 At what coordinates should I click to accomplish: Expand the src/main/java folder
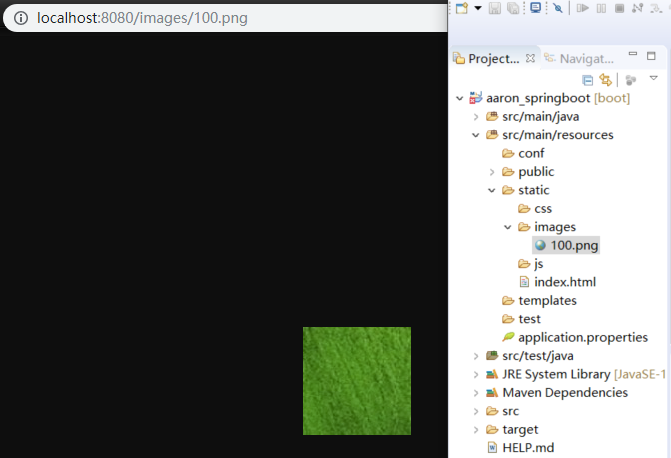coord(476,116)
